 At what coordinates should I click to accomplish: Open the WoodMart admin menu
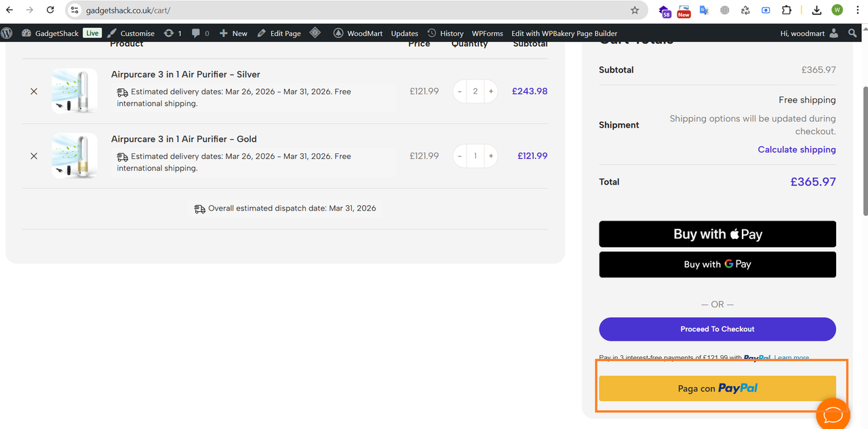pyautogui.click(x=358, y=33)
